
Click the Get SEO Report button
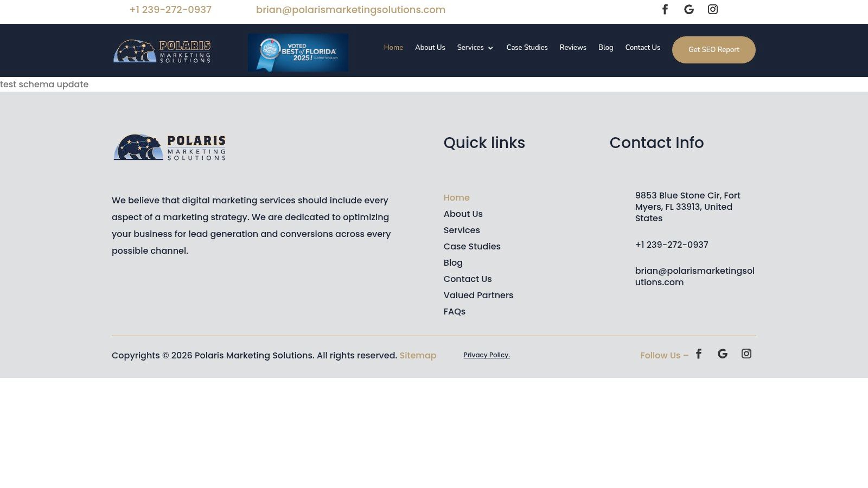click(713, 50)
